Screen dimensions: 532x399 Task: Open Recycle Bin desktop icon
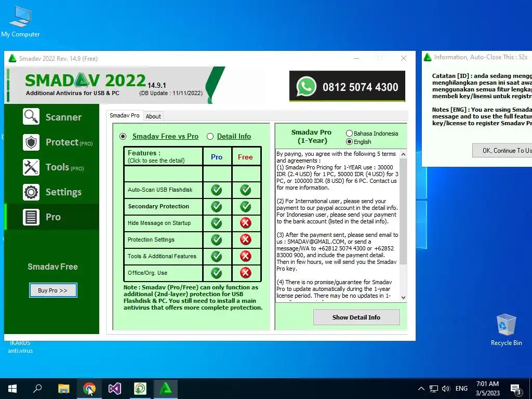click(x=506, y=330)
